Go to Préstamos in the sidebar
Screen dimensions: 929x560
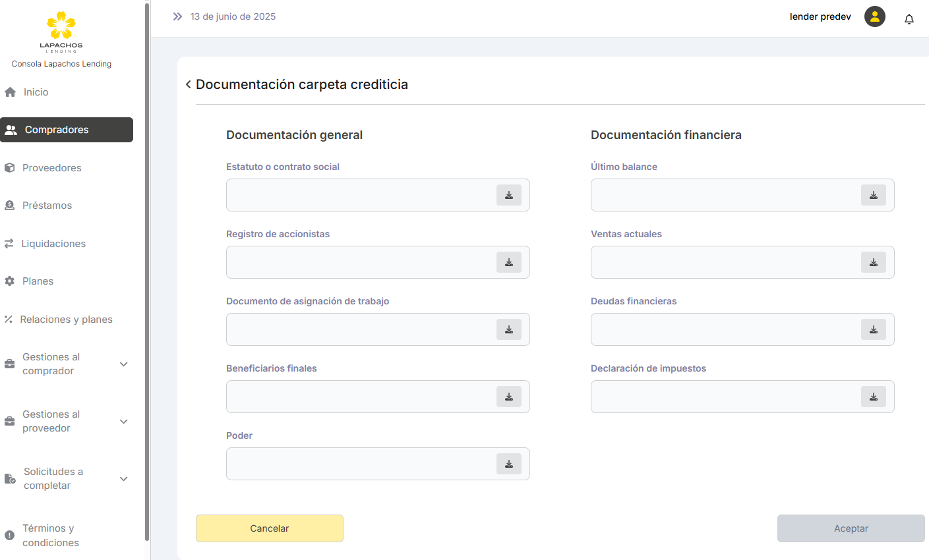tap(47, 206)
